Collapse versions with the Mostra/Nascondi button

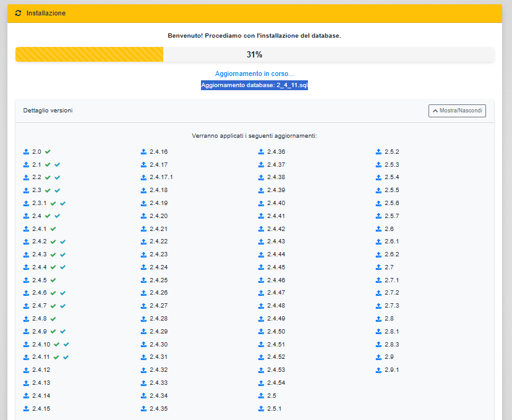457,111
